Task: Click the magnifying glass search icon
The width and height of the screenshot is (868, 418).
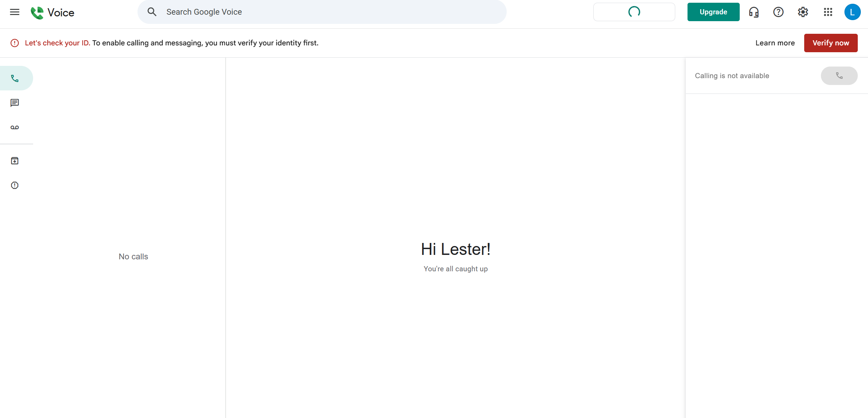Action: (152, 12)
